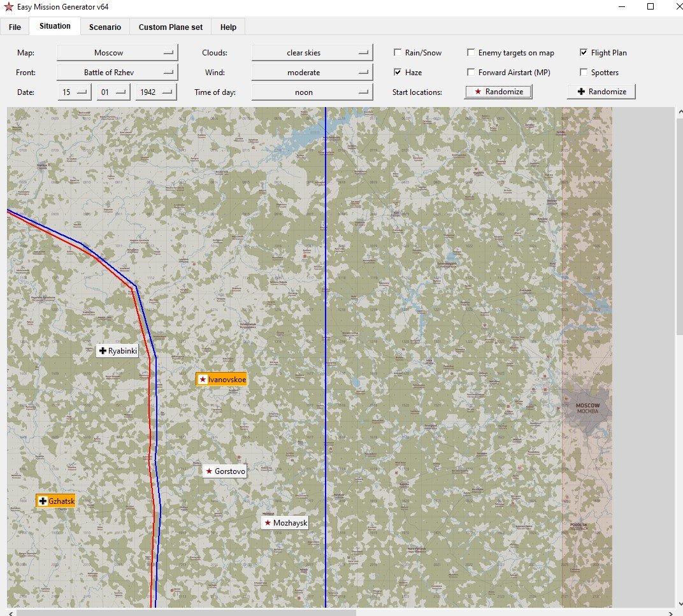The image size is (683, 616).
Task: Click the red star app icon
Action: [x=8, y=6]
